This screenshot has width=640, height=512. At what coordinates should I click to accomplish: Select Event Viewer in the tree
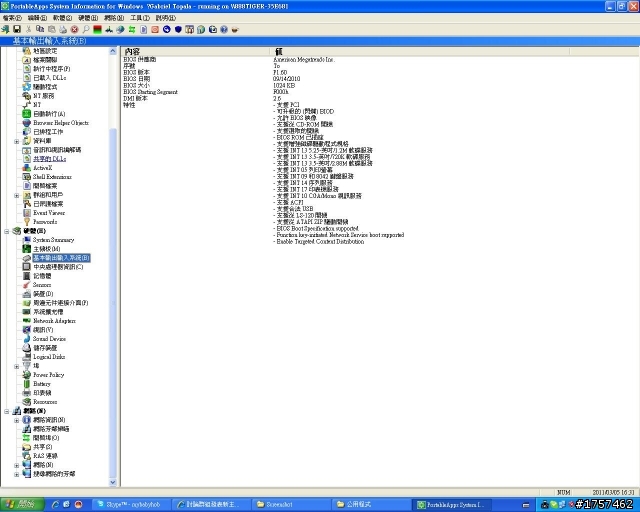pyautogui.click(x=49, y=213)
